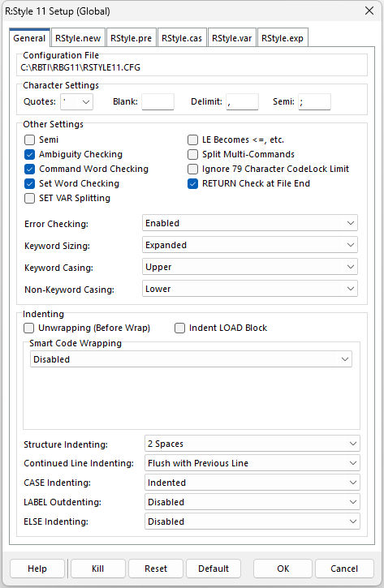Click the Help button
Viewport: 384px width, 588px height.
point(37,569)
